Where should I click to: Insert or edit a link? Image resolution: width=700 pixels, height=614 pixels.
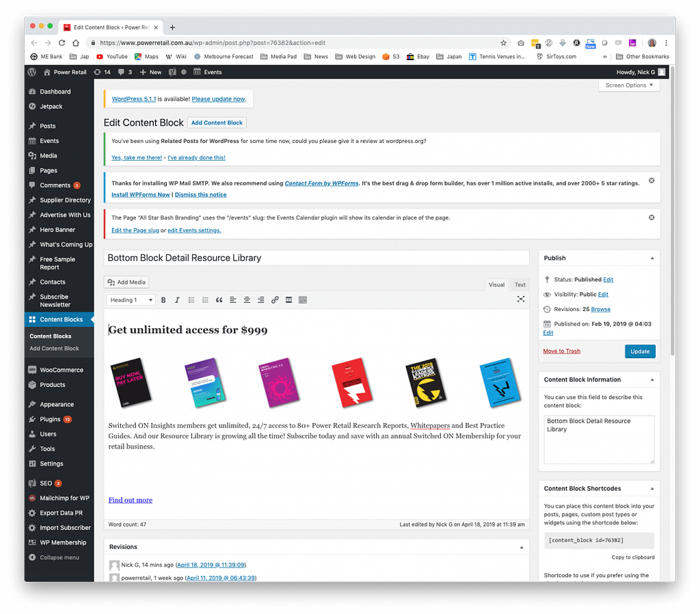(275, 300)
